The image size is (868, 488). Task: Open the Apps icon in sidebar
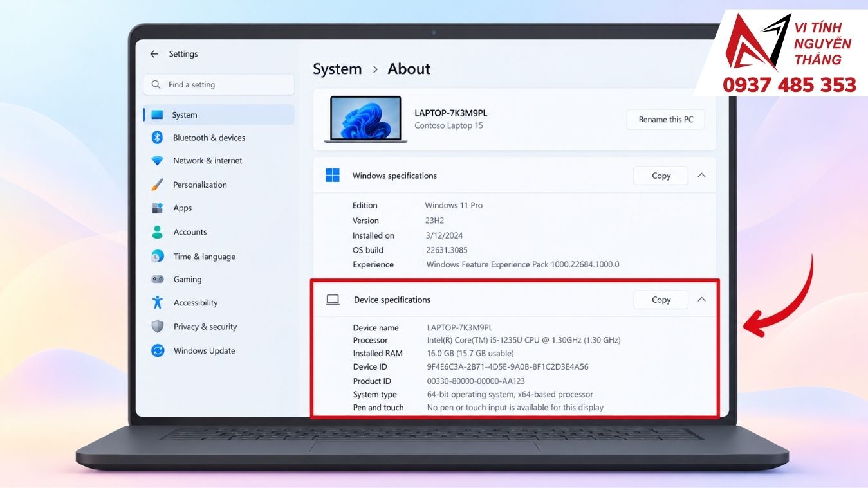[157, 208]
